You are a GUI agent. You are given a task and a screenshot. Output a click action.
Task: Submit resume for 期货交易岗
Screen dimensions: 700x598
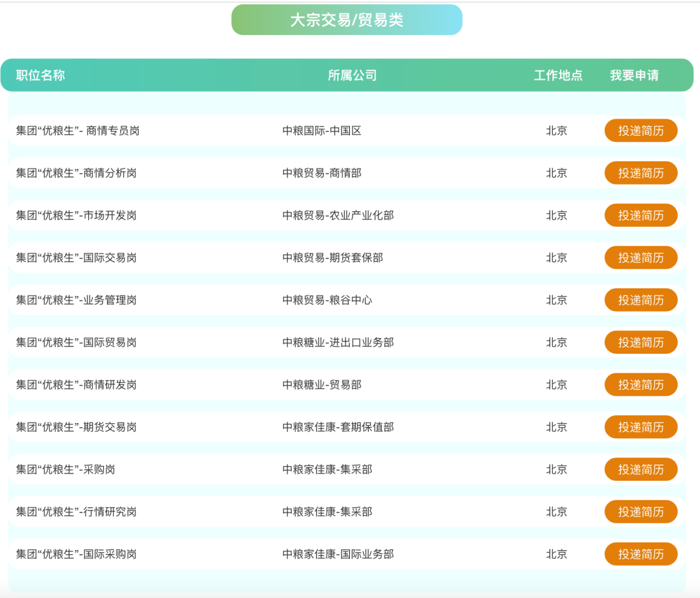pyautogui.click(x=640, y=427)
